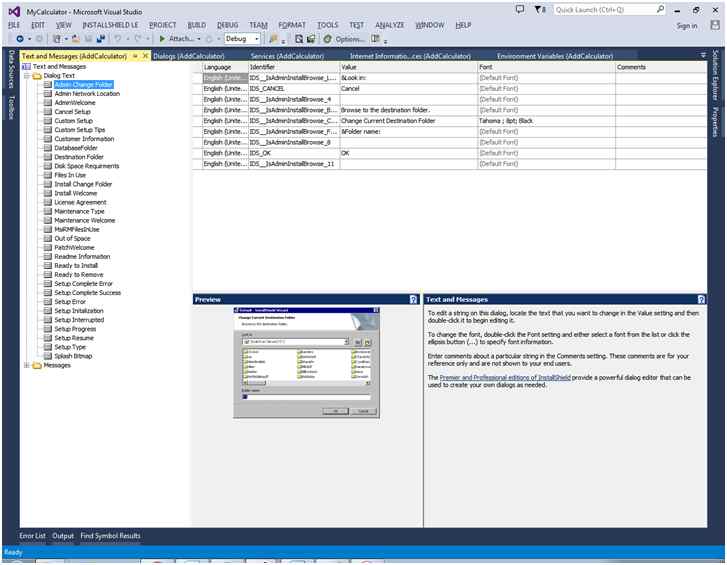Viewport: 727px width, 565px height.
Task: Open the document tab overflow dropdown
Action: click(703, 55)
